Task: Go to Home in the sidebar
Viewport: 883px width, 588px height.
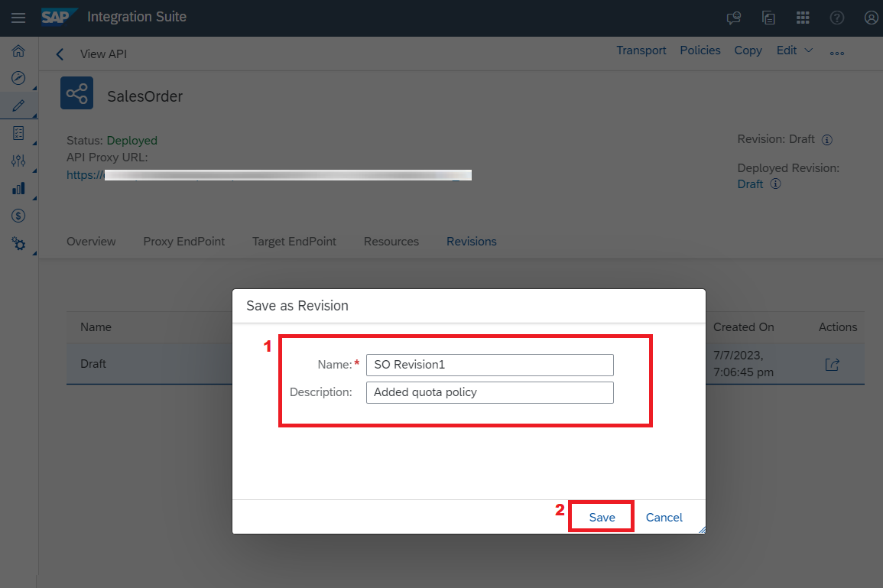Action: pos(18,50)
